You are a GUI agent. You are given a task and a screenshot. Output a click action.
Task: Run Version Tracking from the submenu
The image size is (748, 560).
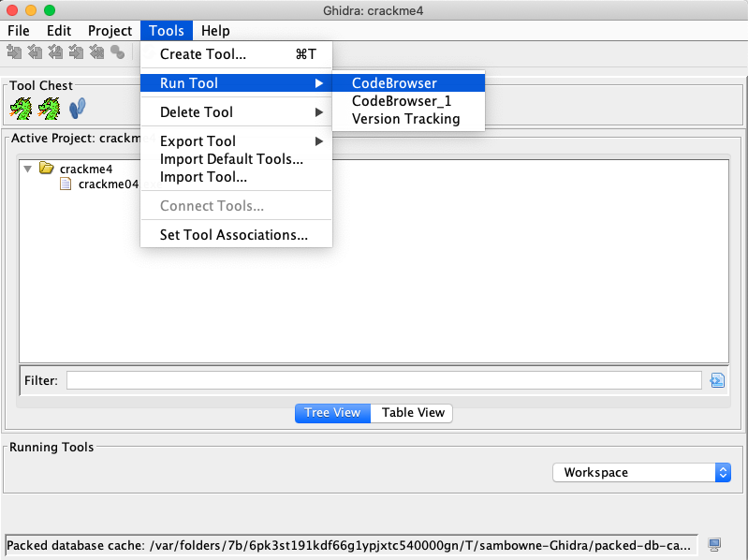(409, 119)
